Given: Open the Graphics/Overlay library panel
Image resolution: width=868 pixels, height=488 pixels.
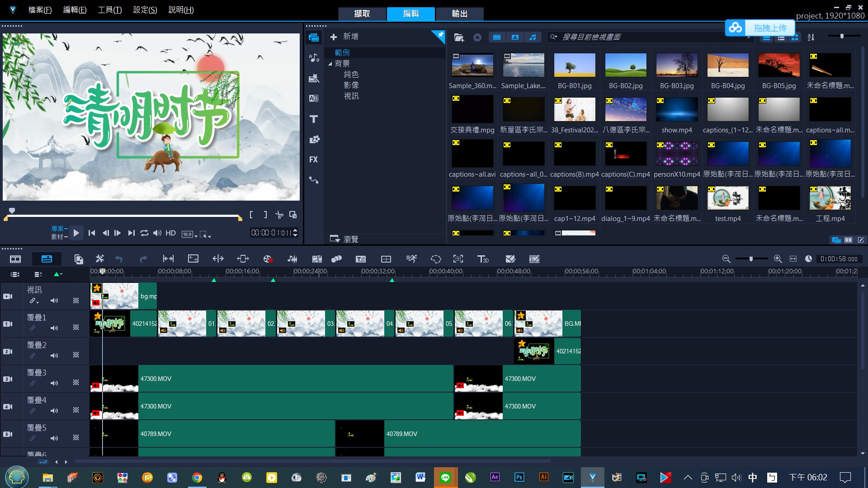Looking at the screenshot, I should 314,139.
